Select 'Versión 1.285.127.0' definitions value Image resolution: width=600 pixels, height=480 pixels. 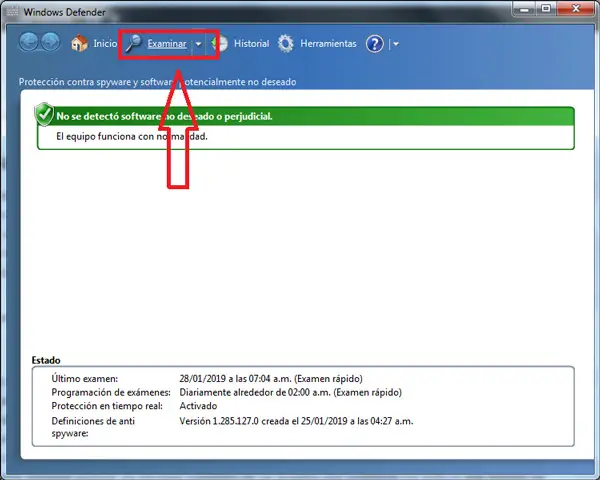(x=296, y=421)
